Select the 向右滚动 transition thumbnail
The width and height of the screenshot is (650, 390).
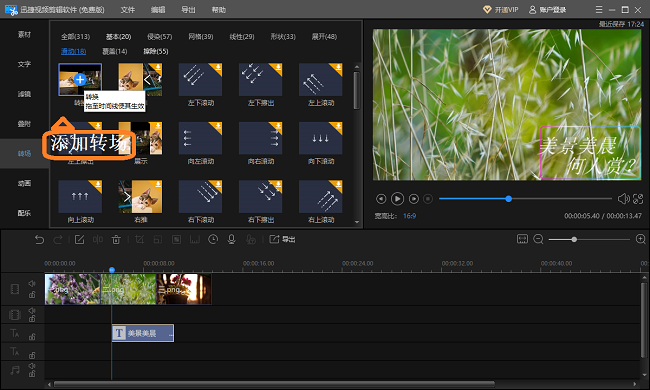pyautogui.click(x=260, y=138)
